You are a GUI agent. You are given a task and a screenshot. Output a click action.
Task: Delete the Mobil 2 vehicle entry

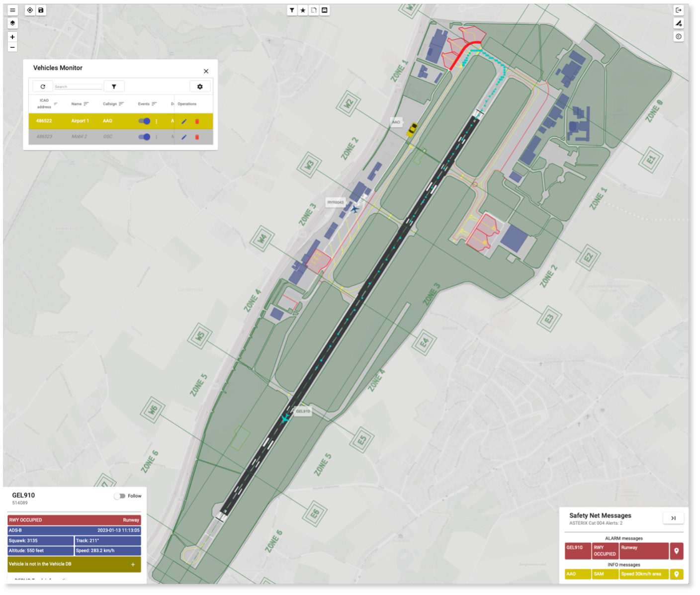tap(197, 137)
